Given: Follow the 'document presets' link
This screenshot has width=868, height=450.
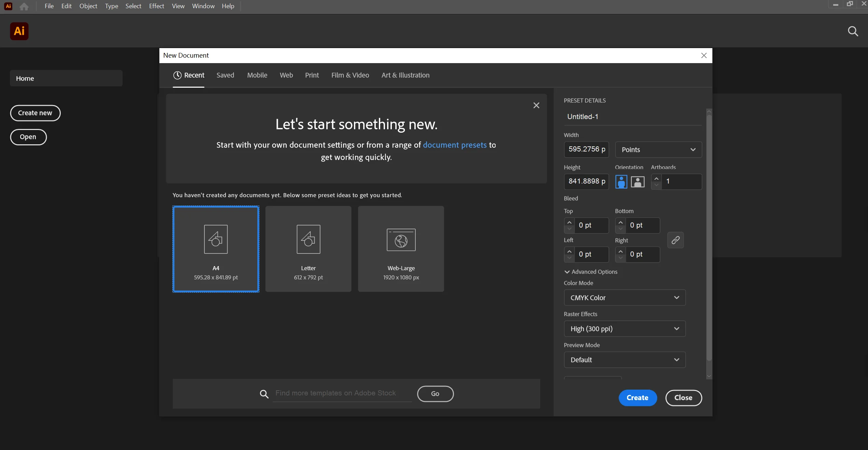Looking at the screenshot, I should (454, 145).
